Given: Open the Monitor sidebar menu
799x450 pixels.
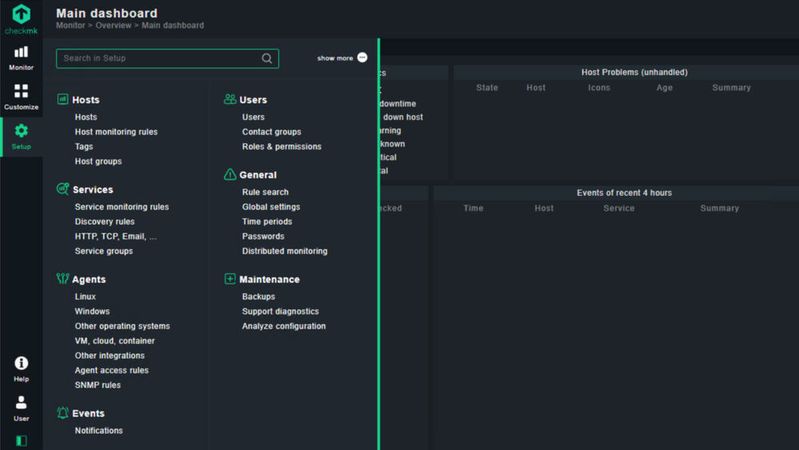Looking at the screenshot, I should point(21,58).
